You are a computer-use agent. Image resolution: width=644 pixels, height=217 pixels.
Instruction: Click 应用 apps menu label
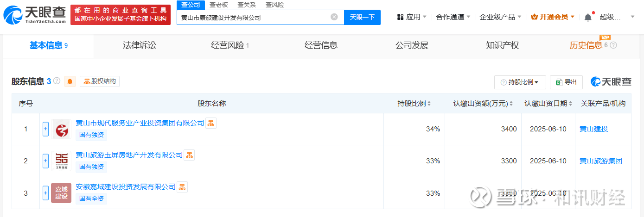(413, 17)
